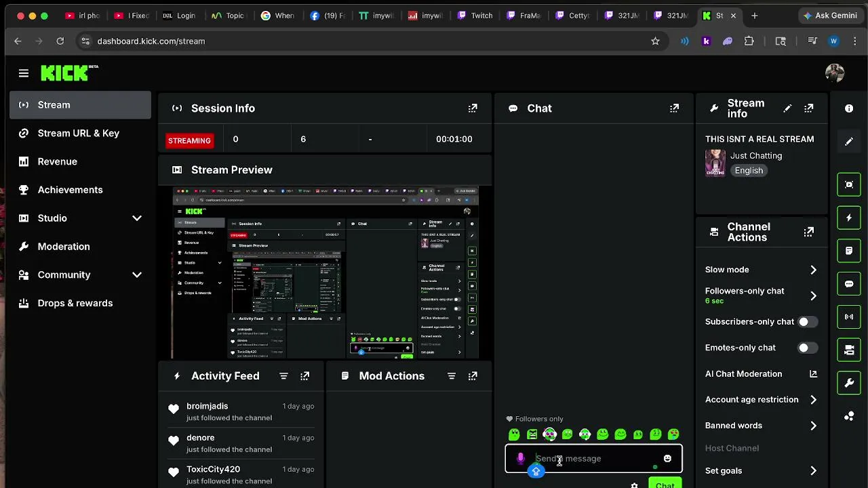868x488 pixels.
Task: Go to Stream URL & Key
Action: (80, 134)
